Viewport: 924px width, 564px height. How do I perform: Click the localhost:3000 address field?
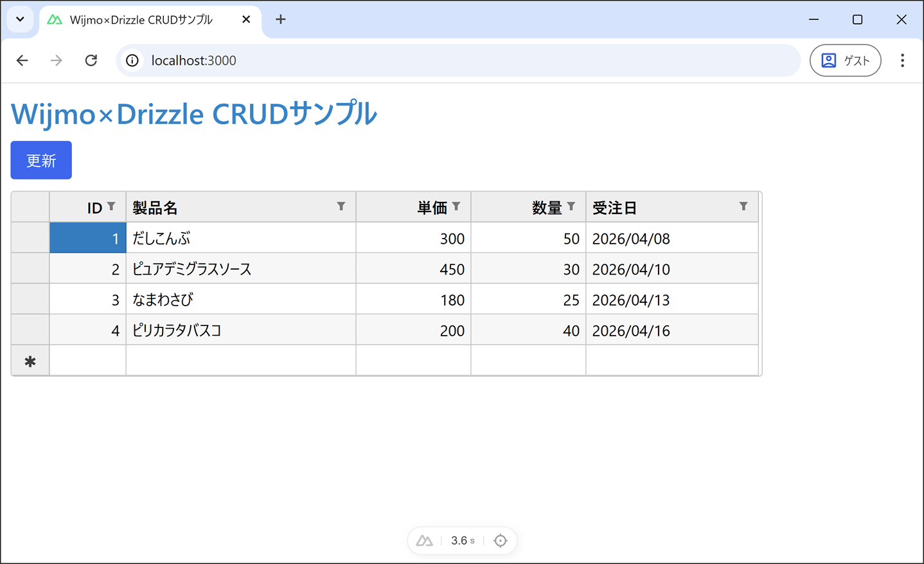(x=450, y=60)
